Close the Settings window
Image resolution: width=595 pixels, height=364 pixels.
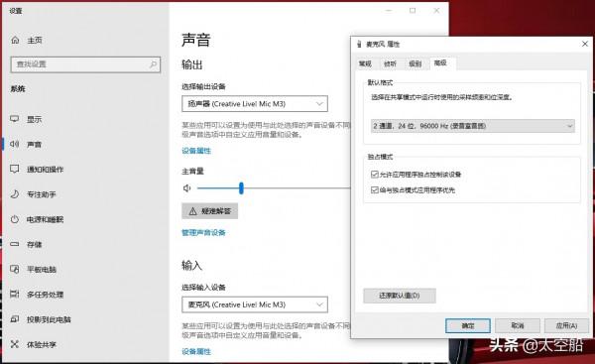(x=436, y=11)
